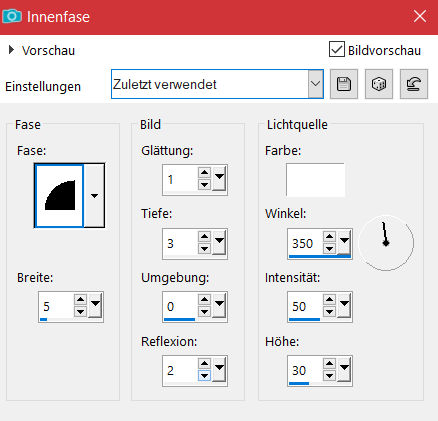This screenshot has height=421, width=438.
Task: Decrease Glättung with the down arrow
Action: pyautogui.click(x=204, y=185)
